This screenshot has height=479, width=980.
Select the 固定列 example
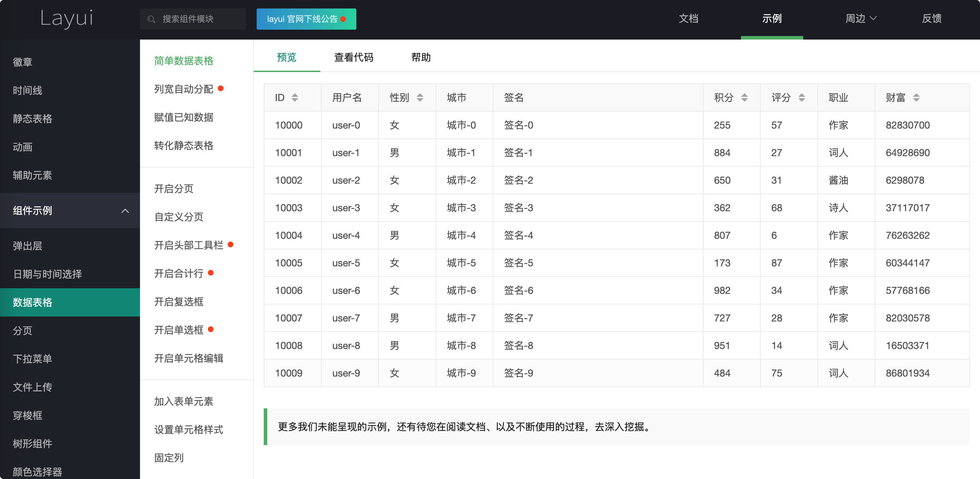(x=169, y=458)
